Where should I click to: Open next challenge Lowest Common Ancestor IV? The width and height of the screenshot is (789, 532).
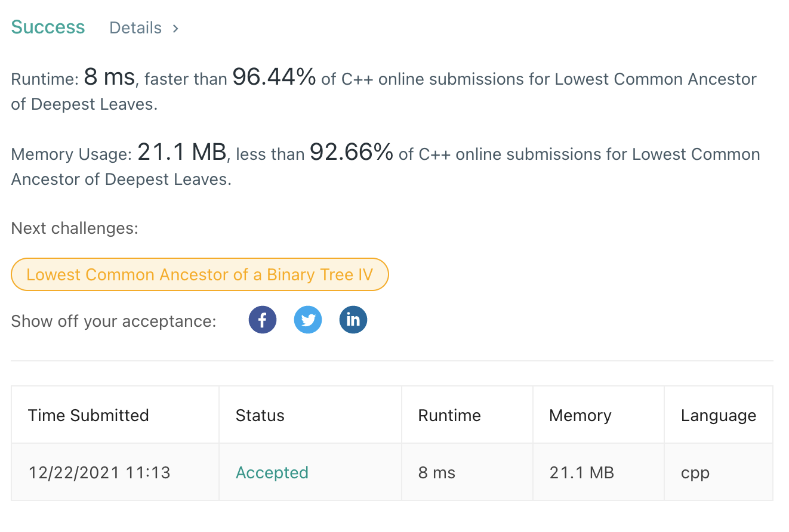[199, 274]
